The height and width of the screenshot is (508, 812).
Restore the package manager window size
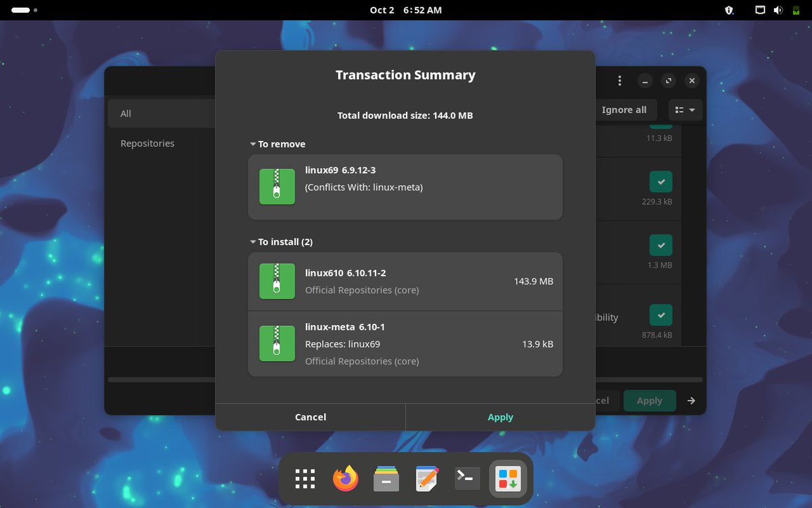tap(669, 81)
